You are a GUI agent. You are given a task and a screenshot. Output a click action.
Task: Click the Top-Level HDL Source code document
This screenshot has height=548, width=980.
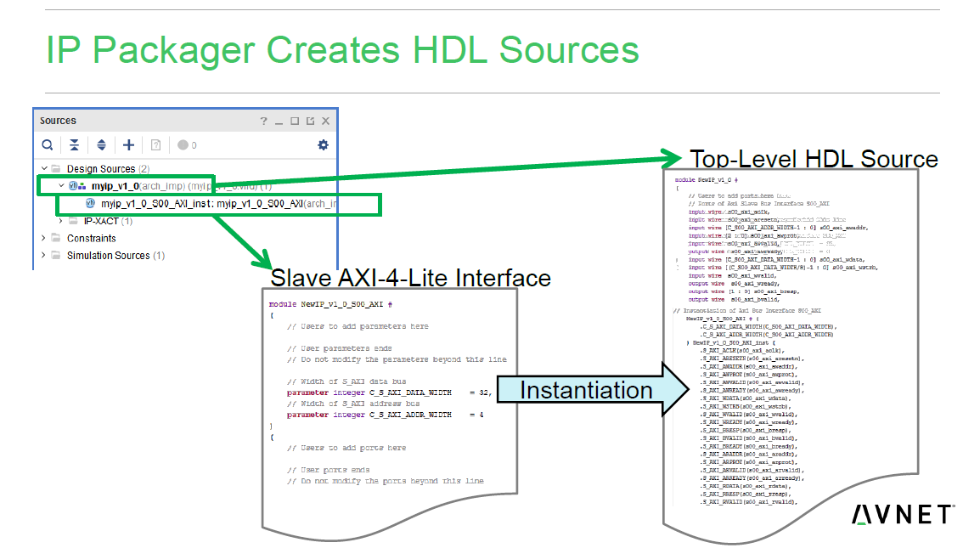791,357
